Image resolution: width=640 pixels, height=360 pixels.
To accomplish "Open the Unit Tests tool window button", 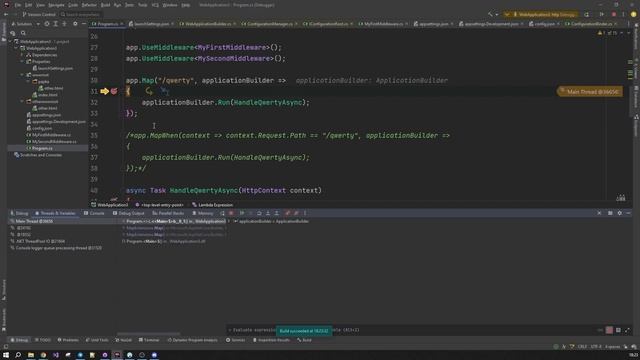I will pos(97,340).
